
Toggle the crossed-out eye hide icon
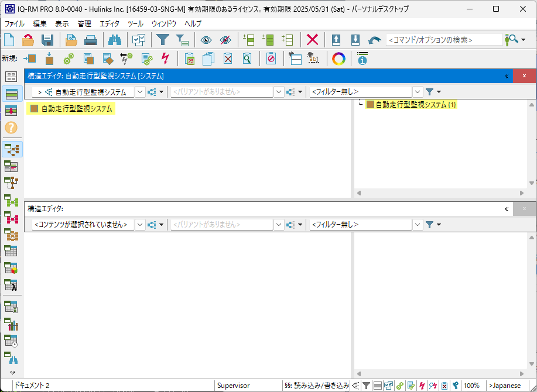click(x=225, y=40)
